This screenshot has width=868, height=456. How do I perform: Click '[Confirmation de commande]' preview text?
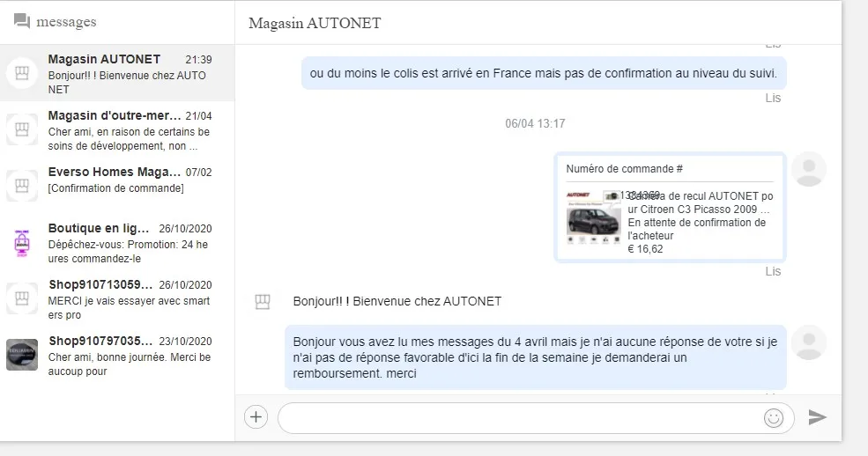[115, 188]
